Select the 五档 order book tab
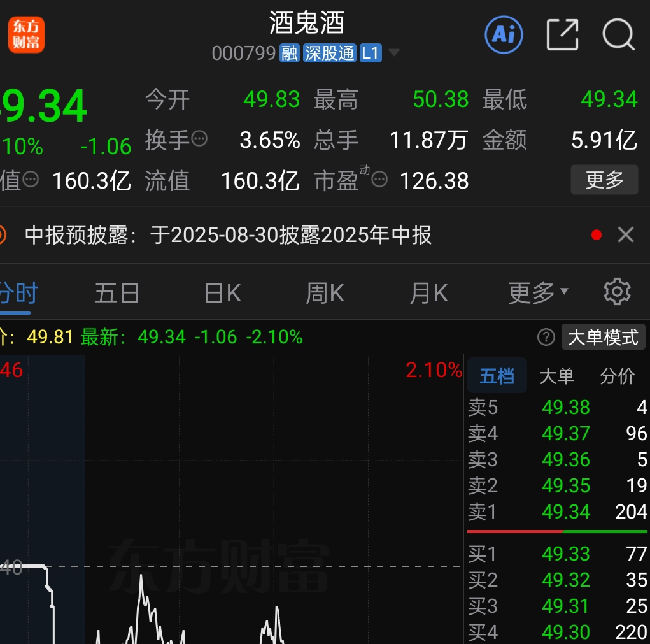Viewport: 650px width, 644px height. [x=497, y=376]
